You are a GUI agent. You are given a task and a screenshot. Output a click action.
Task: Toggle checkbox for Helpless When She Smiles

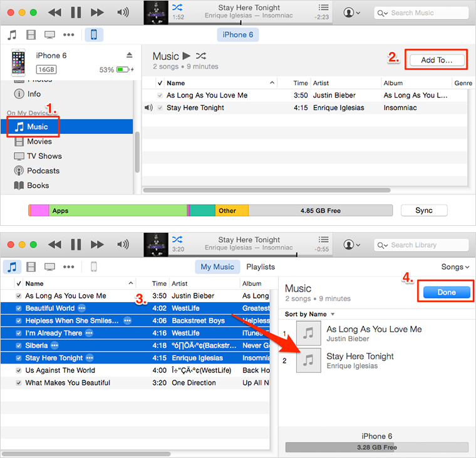tap(19, 321)
